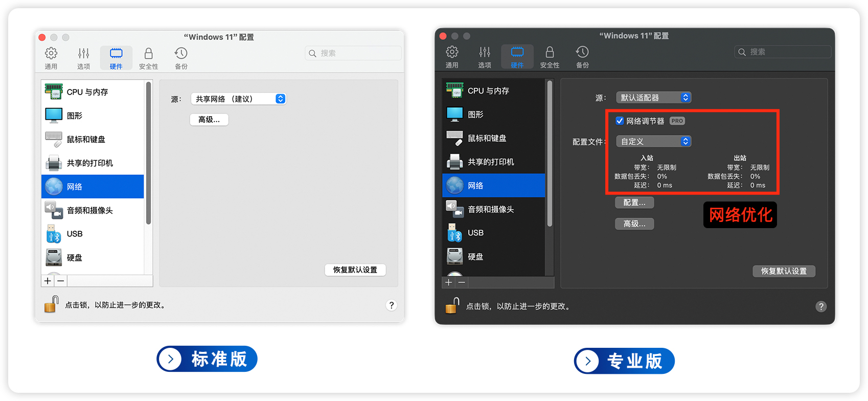Click 恢复默认设置 in the light window

coord(355,270)
